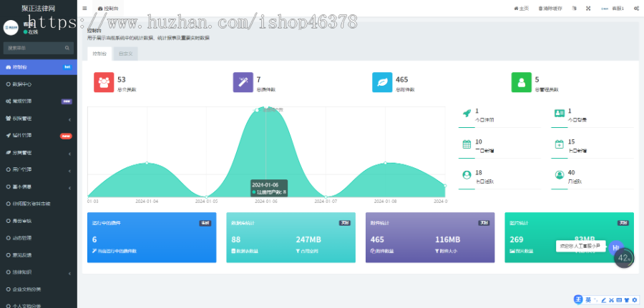
Task: Expand the 分类管理 sidebar chevron
Action: [70, 154]
